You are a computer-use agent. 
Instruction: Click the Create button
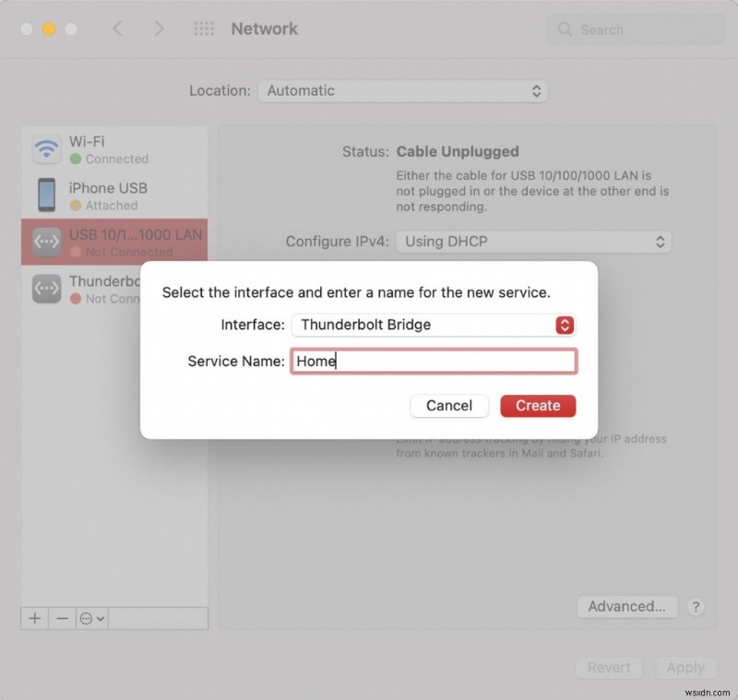click(538, 406)
